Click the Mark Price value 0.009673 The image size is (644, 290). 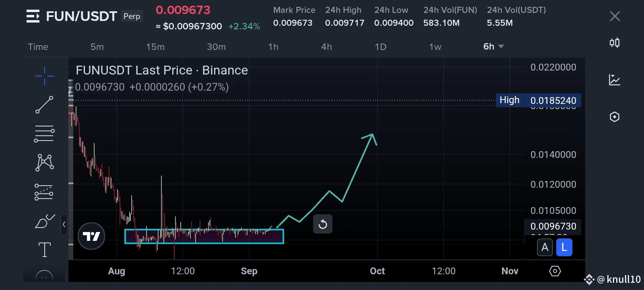(293, 23)
